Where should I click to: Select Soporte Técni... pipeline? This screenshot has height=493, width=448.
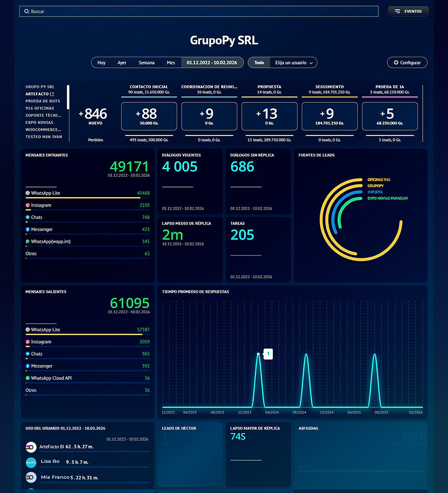43,115
